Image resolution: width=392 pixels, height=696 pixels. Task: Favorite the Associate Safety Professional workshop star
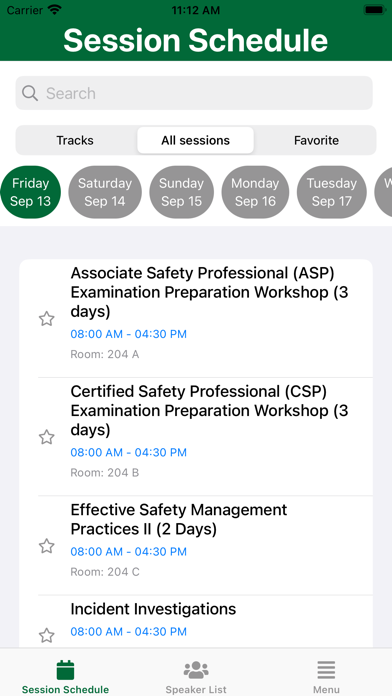[x=47, y=319]
